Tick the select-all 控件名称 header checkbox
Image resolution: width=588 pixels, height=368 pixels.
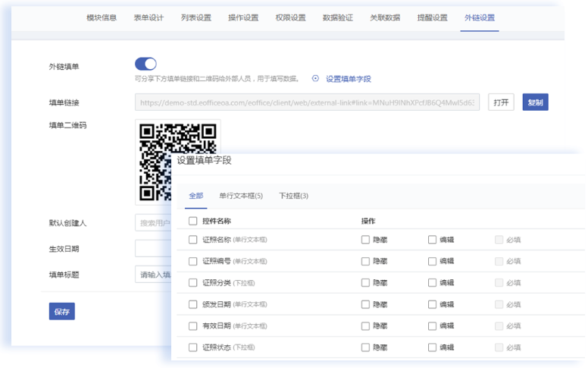193,222
